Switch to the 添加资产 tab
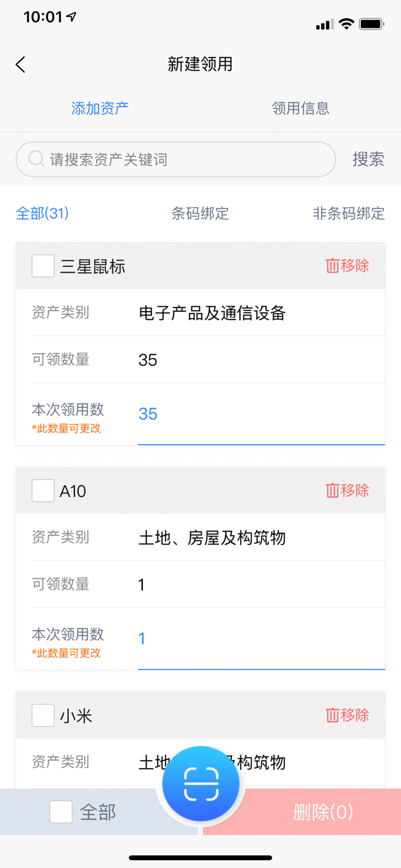 pyautogui.click(x=100, y=108)
